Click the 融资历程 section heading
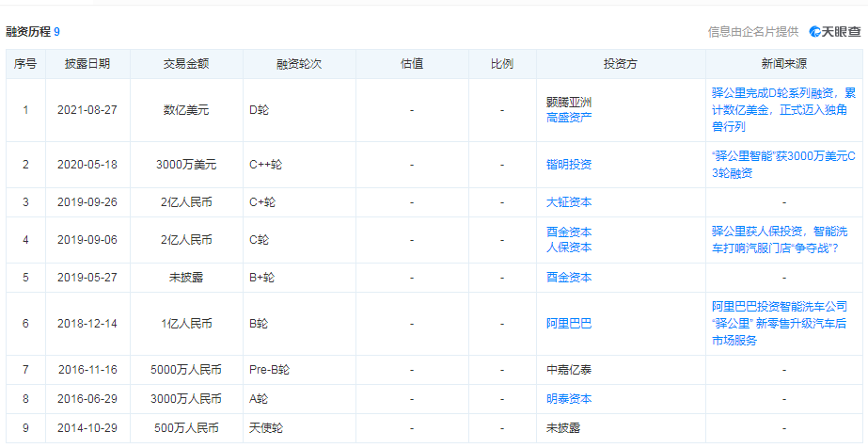 point(28,32)
